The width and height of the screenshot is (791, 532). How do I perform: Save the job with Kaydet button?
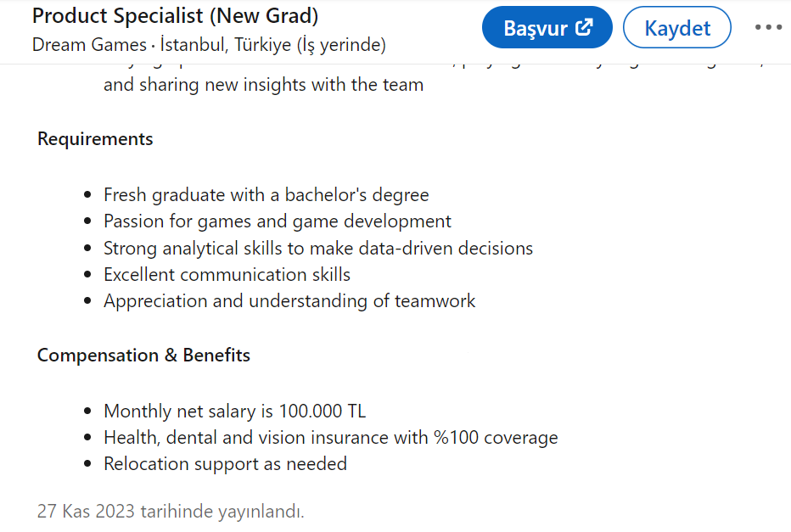tap(677, 27)
